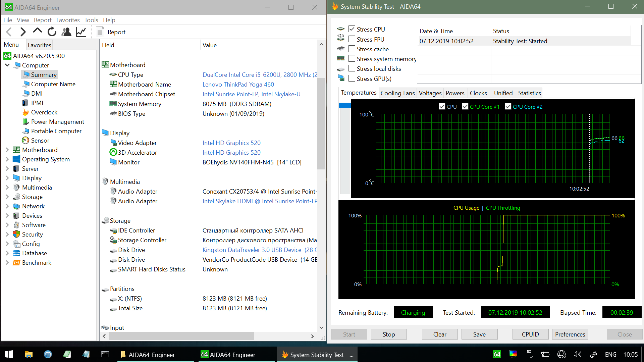Switch to the Voltages tab
644x362 pixels.
point(430,93)
